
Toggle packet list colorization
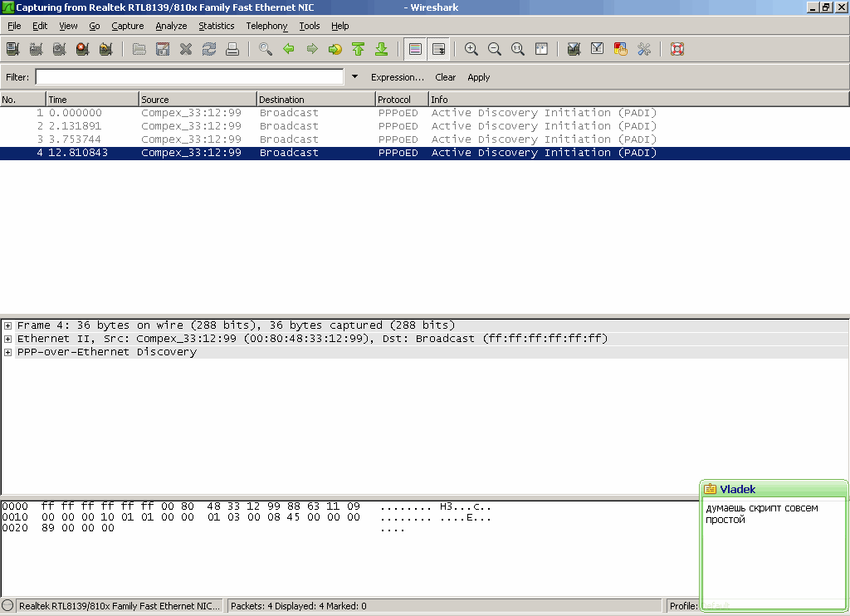point(415,49)
